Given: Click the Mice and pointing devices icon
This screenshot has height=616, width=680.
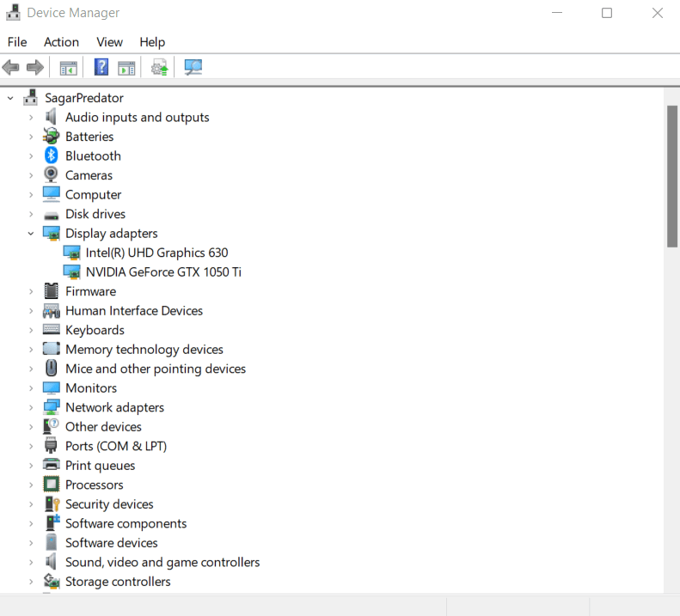Looking at the screenshot, I should pyautogui.click(x=52, y=368).
